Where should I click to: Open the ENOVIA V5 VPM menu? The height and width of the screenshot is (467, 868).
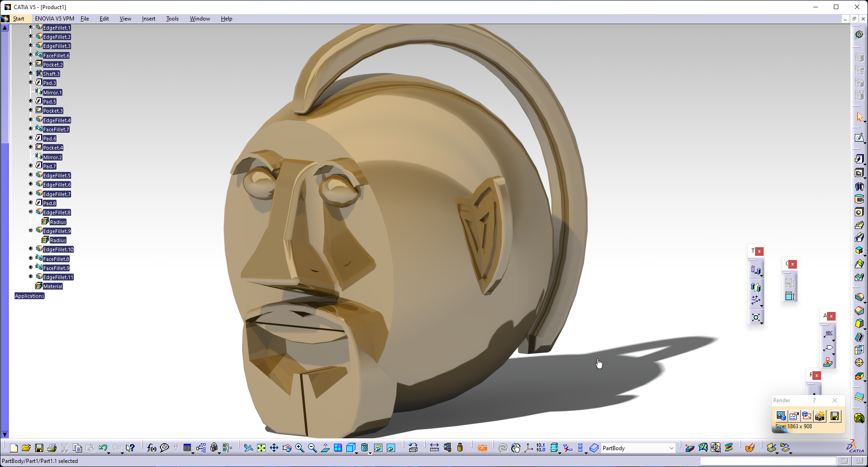pyautogui.click(x=55, y=19)
